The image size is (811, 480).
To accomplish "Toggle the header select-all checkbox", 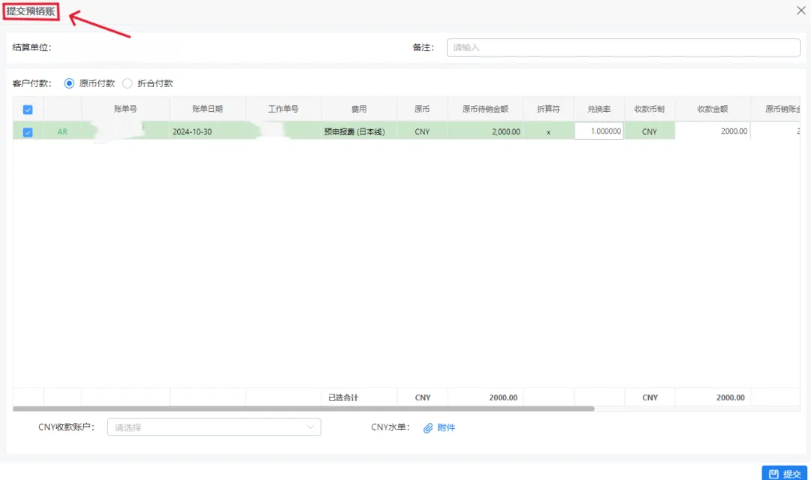I will click(28, 110).
